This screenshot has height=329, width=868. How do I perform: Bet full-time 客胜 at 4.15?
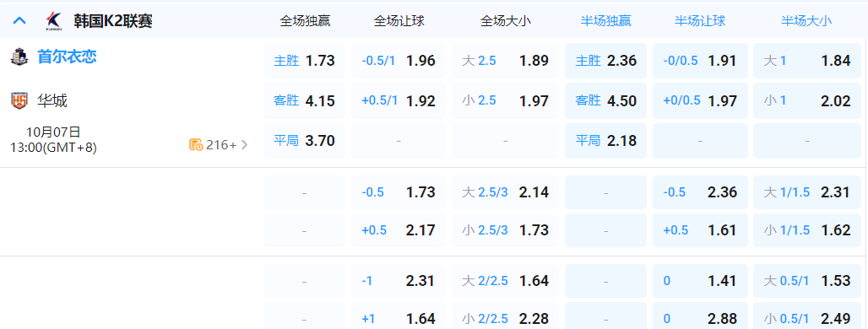pos(305,100)
